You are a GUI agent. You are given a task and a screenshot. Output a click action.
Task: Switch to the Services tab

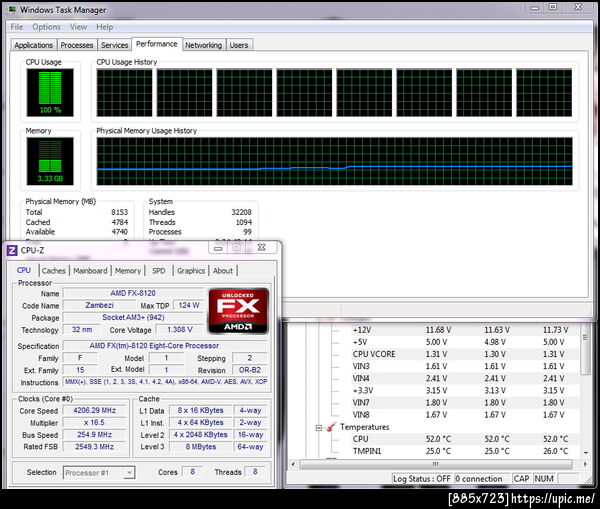[114, 45]
